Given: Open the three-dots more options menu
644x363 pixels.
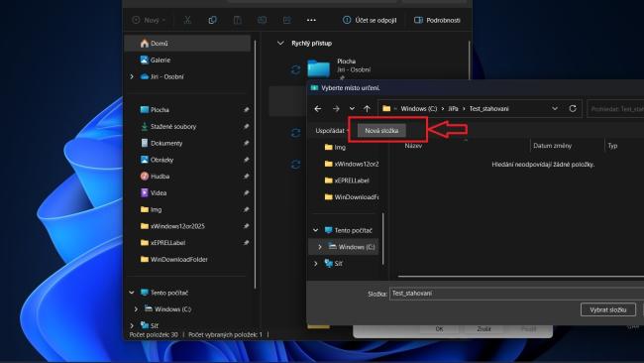Looking at the screenshot, I should pyautogui.click(x=311, y=20).
